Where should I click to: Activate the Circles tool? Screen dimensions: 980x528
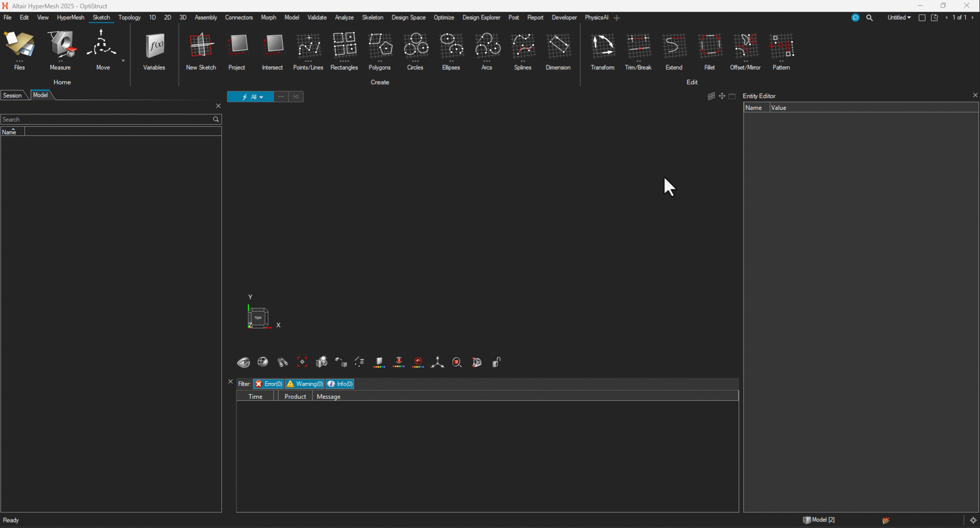(x=415, y=50)
